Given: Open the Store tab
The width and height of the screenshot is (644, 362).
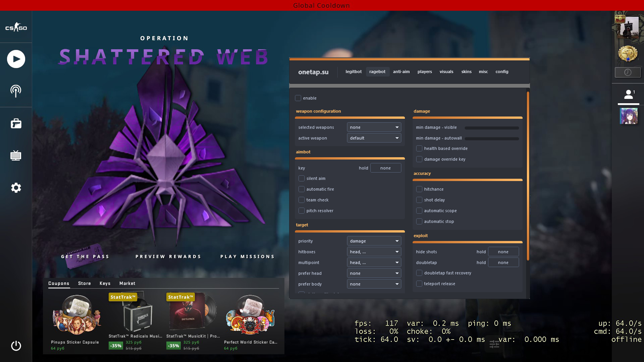Looking at the screenshot, I should [x=85, y=283].
